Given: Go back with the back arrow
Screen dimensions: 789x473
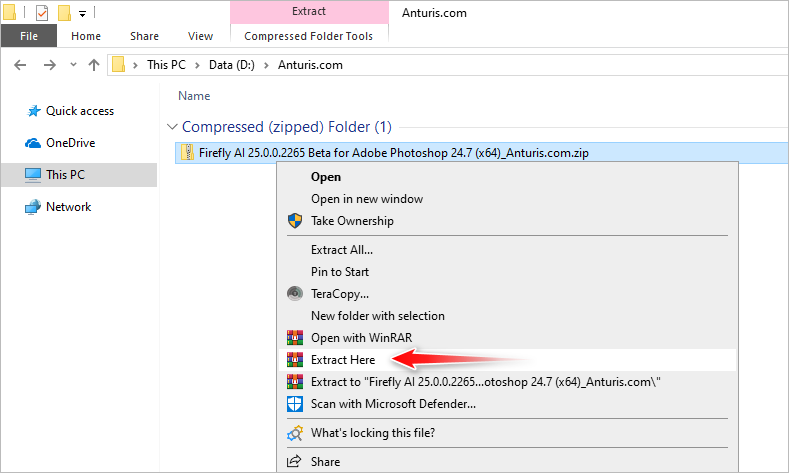Looking at the screenshot, I should (x=20, y=65).
